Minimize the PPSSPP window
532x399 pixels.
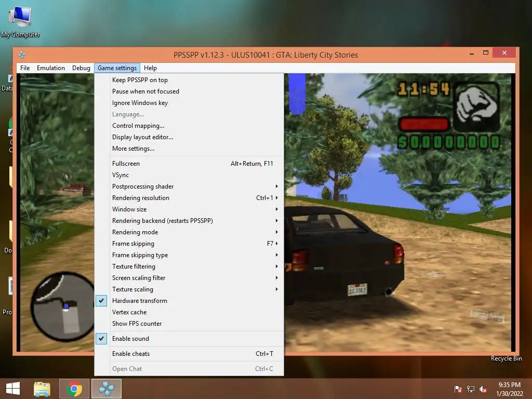(x=472, y=53)
